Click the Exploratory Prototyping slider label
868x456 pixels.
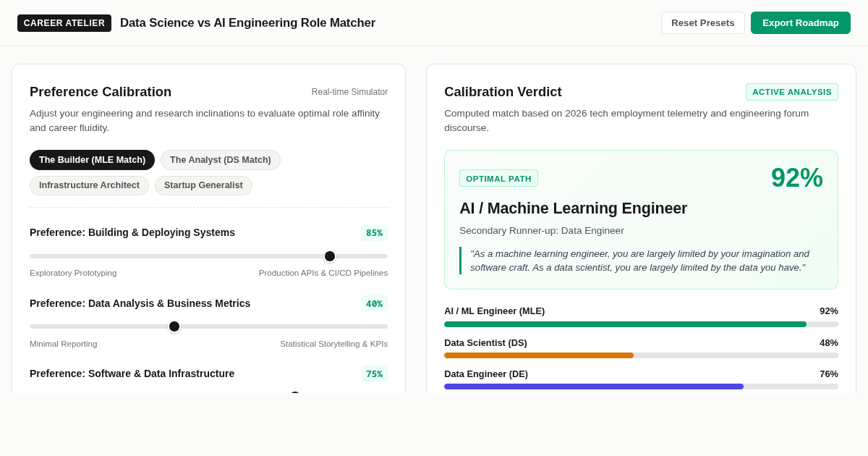[x=73, y=273]
